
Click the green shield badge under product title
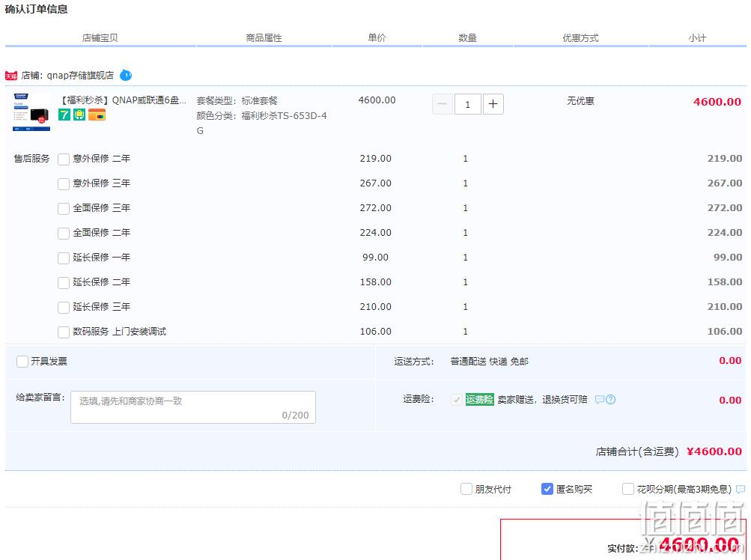click(79, 115)
